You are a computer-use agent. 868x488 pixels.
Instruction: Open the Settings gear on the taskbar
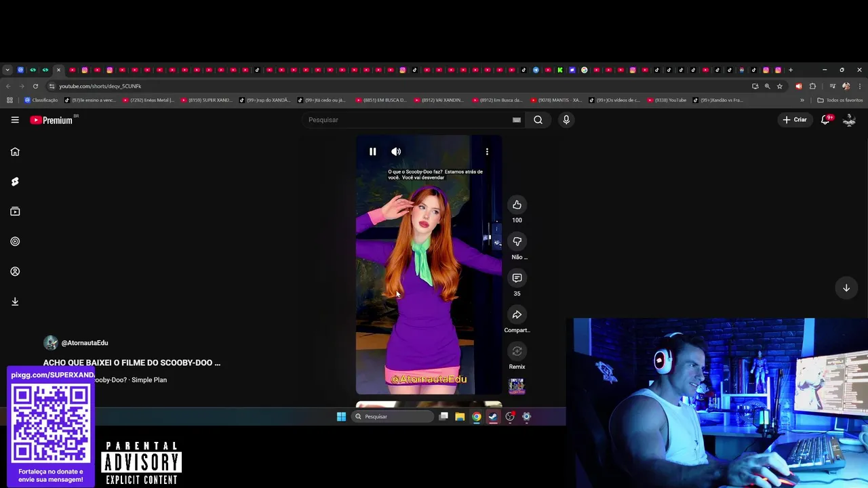(x=526, y=417)
